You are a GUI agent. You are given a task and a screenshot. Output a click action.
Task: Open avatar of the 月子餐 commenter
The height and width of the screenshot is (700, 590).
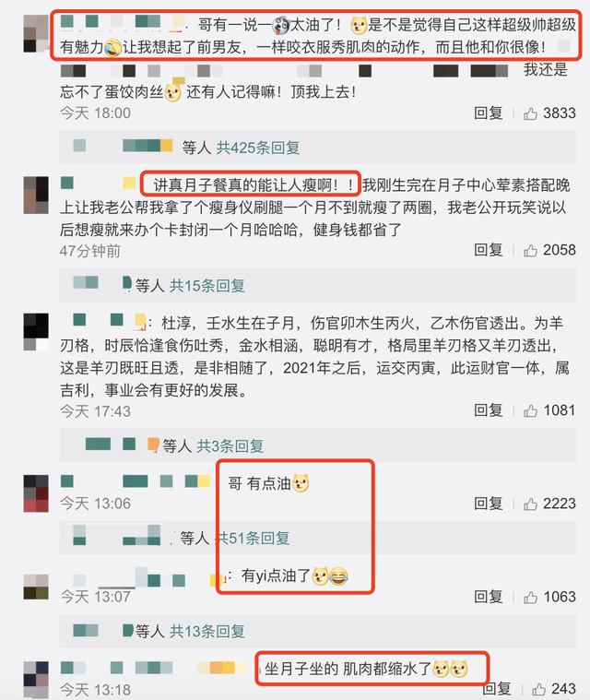click(x=36, y=196)
